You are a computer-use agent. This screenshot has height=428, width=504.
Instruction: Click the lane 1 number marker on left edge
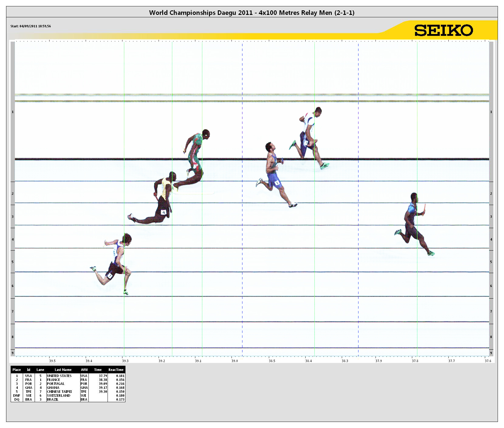tap(13, 112)
